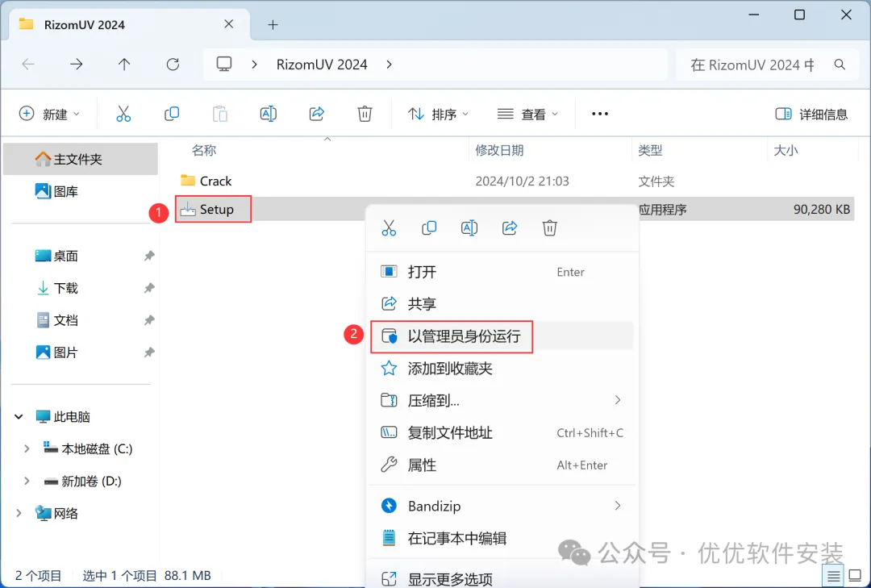Screen dimensions: 871x588
Task: Unpin 下载 from quick access
Action: [149, 288]
